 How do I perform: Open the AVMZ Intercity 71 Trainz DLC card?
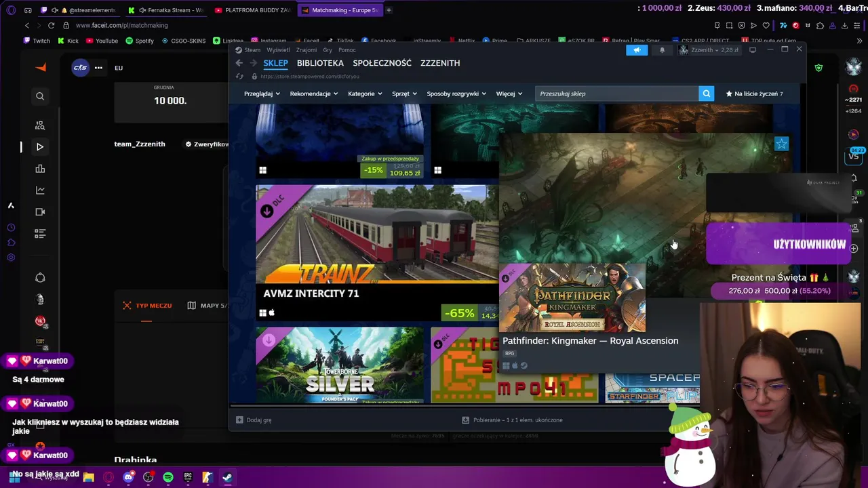376,253
